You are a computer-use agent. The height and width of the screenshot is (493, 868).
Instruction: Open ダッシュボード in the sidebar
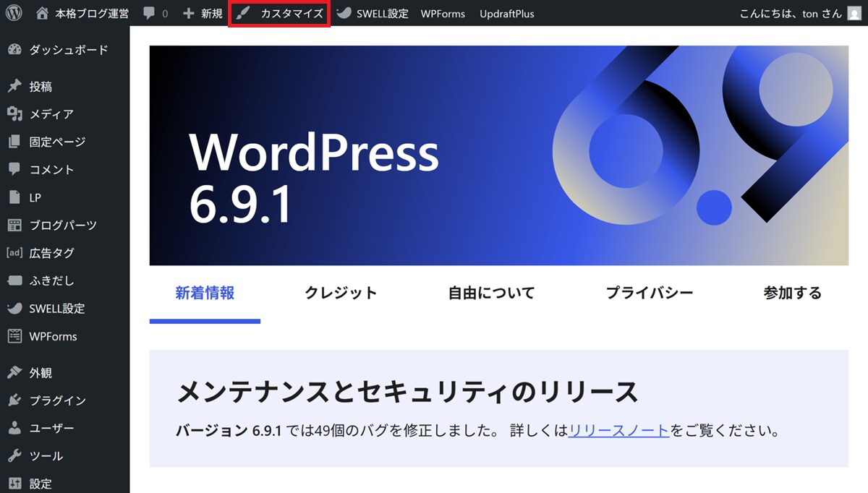[68, 50]
